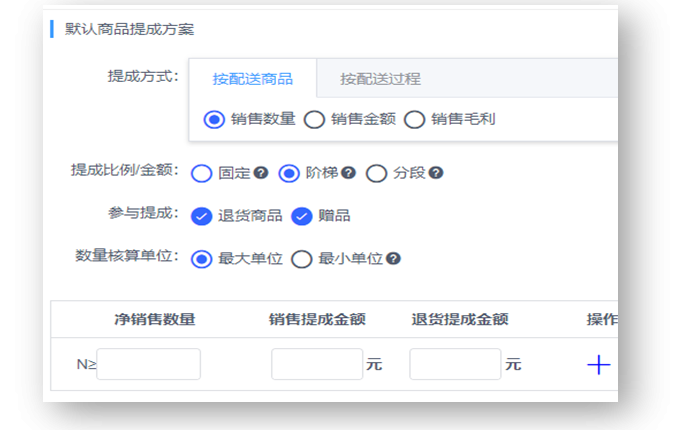Focus the 销售提成金额 input field
688x430 pixels.
(x=317, y=364)
